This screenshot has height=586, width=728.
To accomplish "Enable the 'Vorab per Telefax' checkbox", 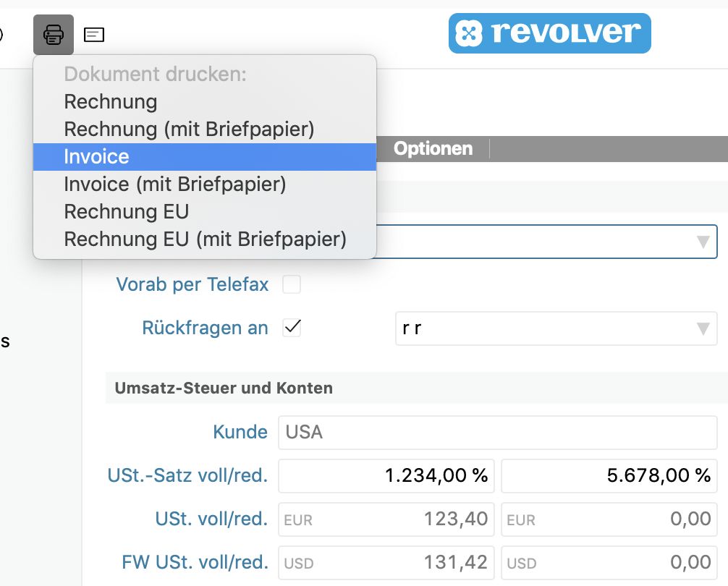I will (x=292, y=285).
